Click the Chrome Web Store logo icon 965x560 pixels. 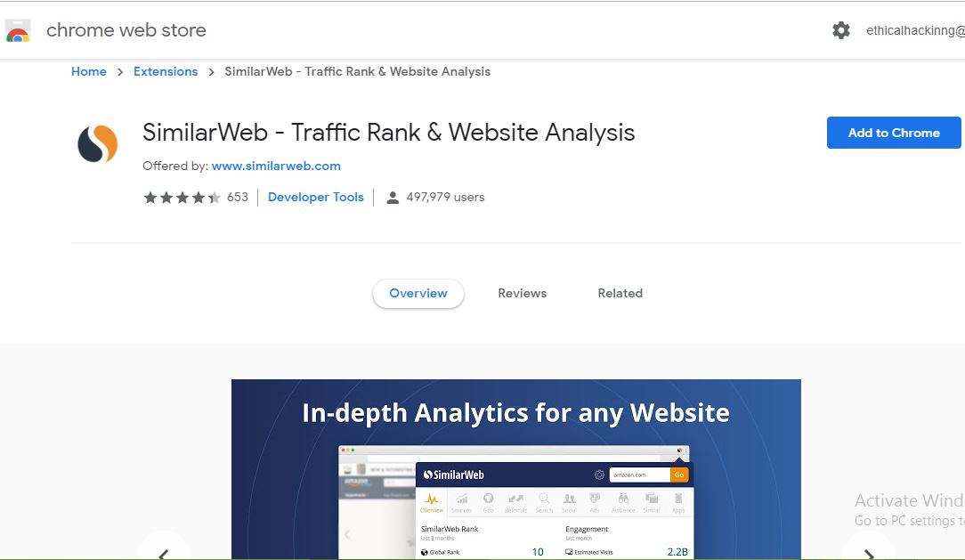(18, 31)
